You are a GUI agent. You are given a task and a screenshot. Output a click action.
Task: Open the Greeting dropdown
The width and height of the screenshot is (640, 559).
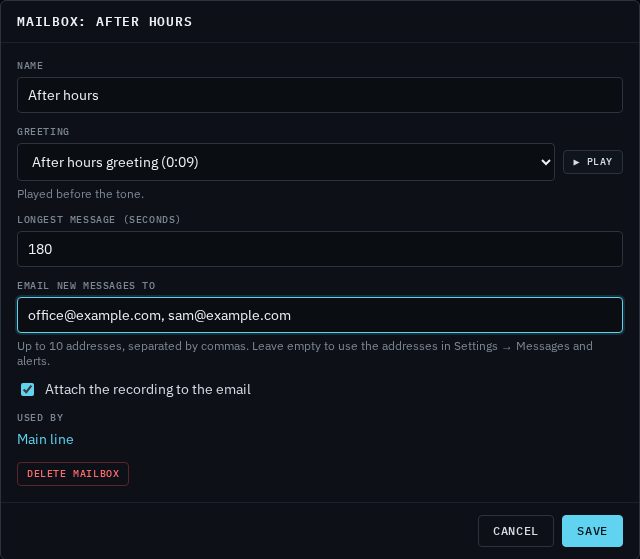[x=286, y=162]
